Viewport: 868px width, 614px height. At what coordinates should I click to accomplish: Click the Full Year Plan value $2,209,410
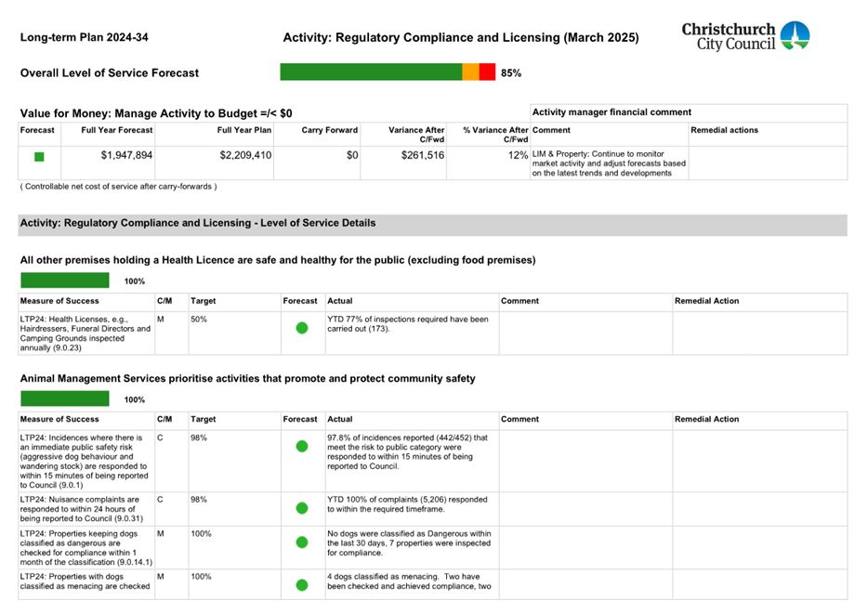[x=245, y=155]
